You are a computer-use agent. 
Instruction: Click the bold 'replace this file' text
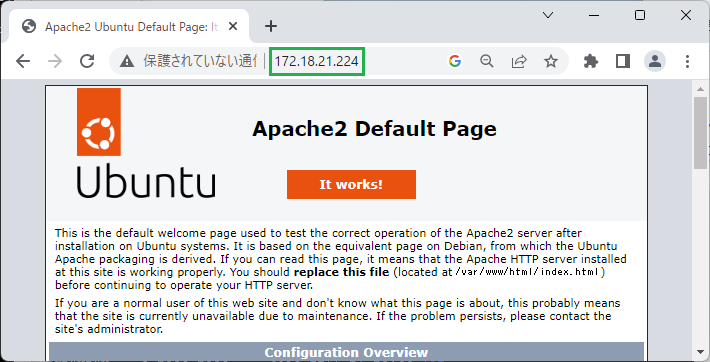(x=341, y=272)
